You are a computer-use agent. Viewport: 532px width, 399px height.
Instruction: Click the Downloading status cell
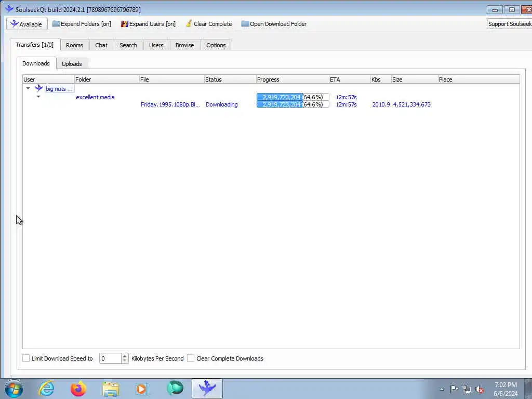(x=221, y=104)
